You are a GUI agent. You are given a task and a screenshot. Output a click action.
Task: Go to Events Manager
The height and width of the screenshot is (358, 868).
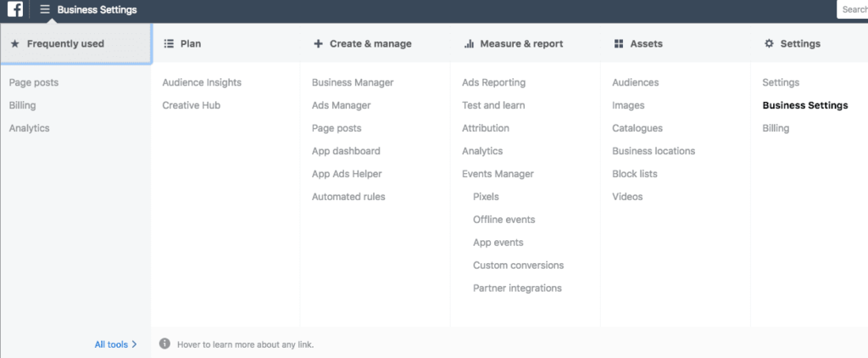pyautogui.click(x=498, y=174)
